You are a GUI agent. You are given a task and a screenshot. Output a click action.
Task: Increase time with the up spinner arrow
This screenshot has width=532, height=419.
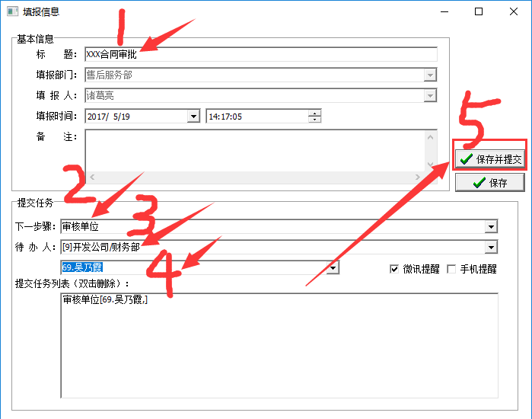[x=314, y=113]
